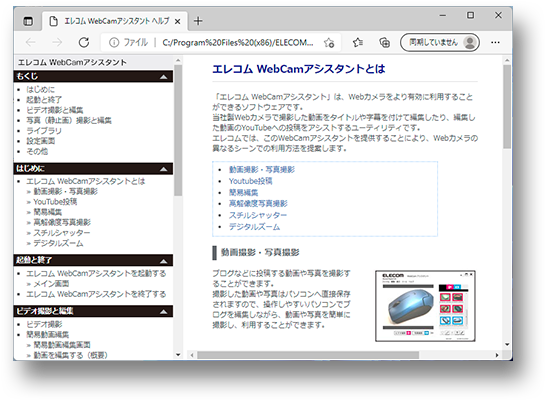This screenshot has height=402, width=547.
Task: Open the デジタルズーム link in content
Action: pos(254,227)
